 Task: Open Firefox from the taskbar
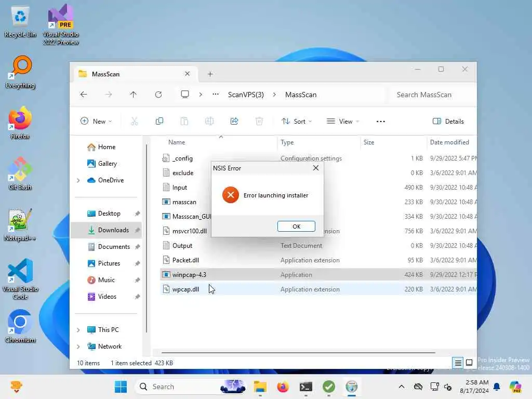(283, 387)
